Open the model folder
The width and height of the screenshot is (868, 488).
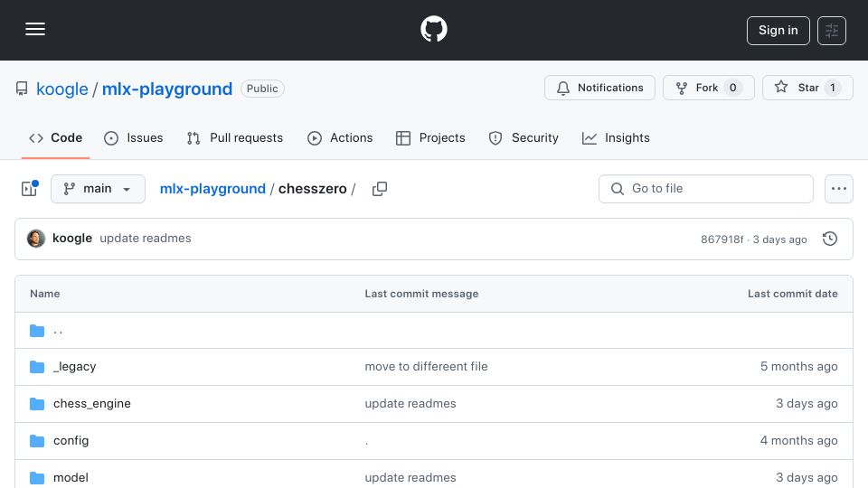(71, 477)
